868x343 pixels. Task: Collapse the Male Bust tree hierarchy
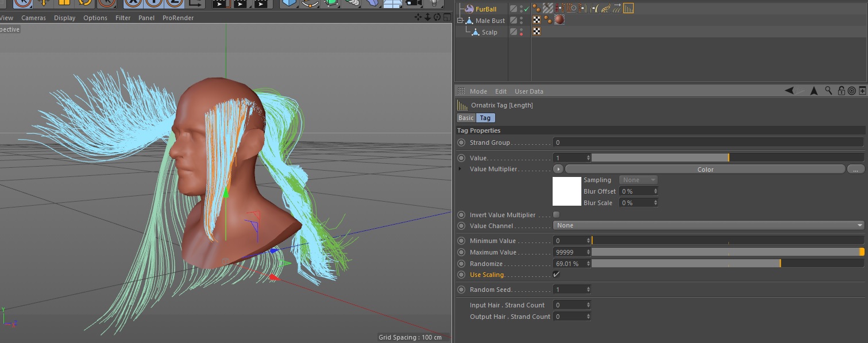pyautogui.click(x=460, y=20)
